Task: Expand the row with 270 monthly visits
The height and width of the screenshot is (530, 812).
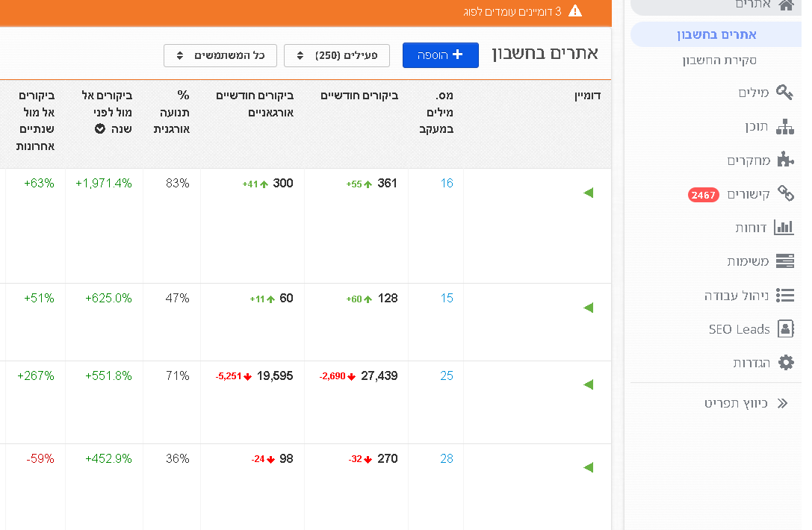Action: tap(589, 467)
